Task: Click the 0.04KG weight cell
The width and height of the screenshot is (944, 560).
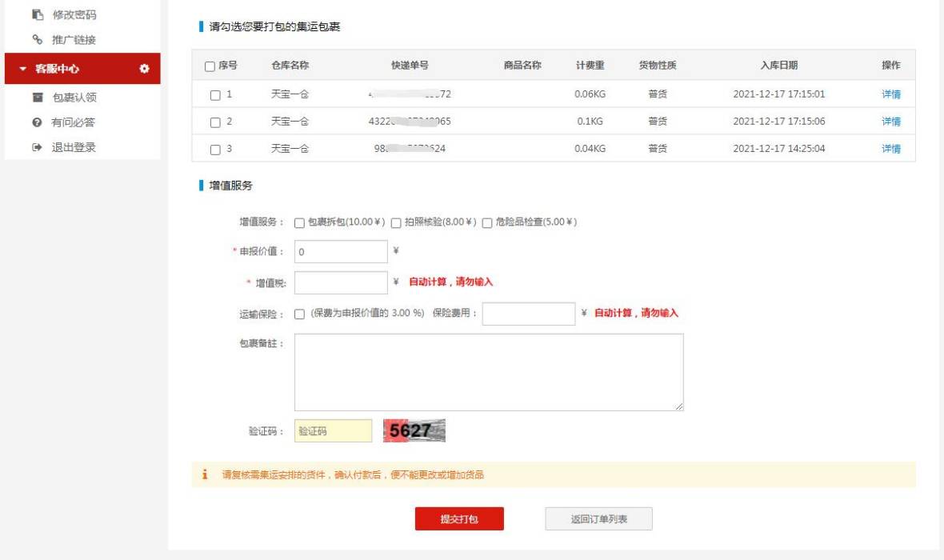Action: point(590,148)
